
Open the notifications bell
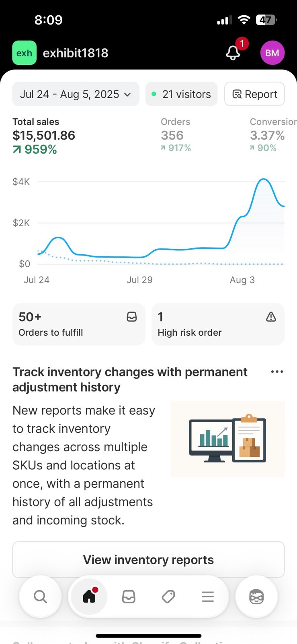(x=234, y=53)
